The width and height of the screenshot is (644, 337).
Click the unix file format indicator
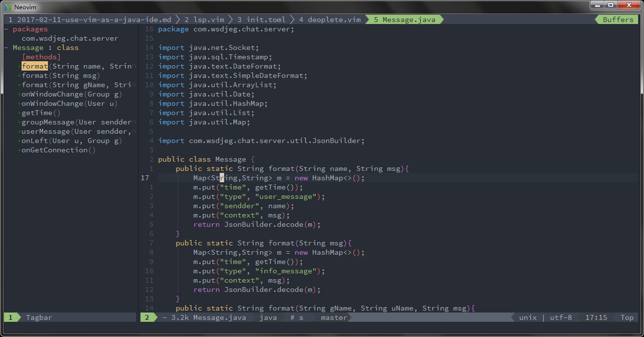(528, 317)
